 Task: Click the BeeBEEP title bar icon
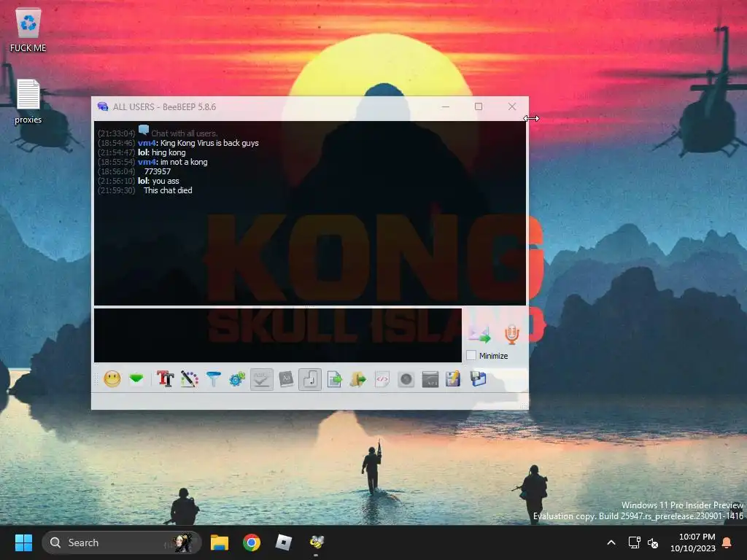(x=102, y=106)
